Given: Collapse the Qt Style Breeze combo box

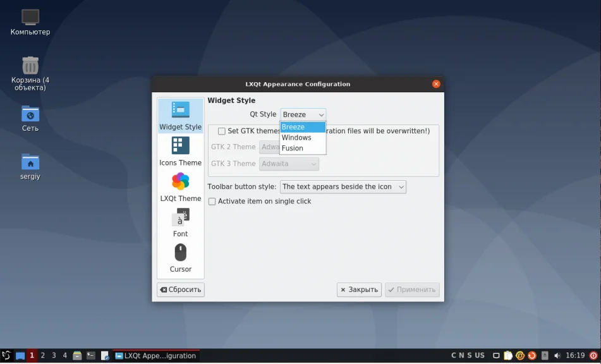Looking at the screenshot, I should [303, 114].
